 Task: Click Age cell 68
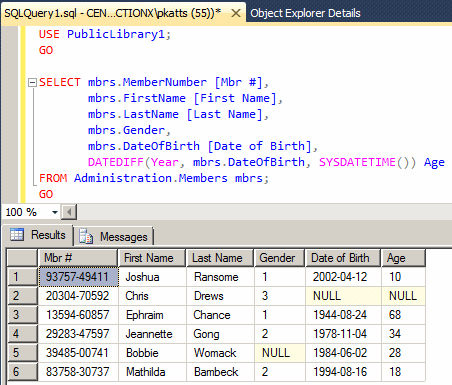pos(403,315)
